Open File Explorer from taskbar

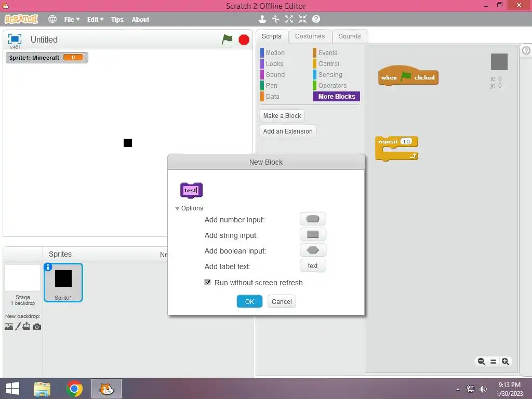point(42,389)
